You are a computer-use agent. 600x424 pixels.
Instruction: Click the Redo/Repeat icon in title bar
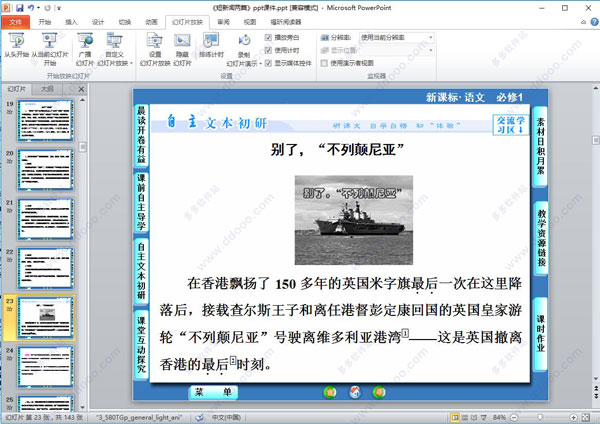(47, 8)
